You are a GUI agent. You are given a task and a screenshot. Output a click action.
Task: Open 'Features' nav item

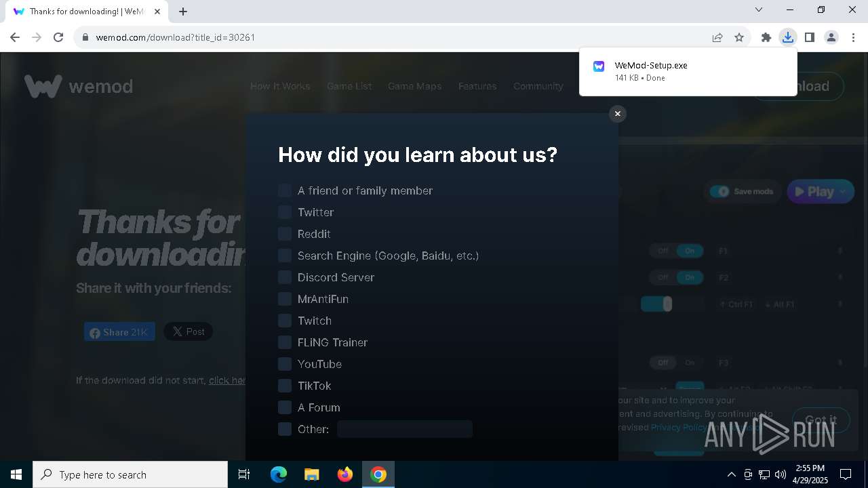click(477, 86)
